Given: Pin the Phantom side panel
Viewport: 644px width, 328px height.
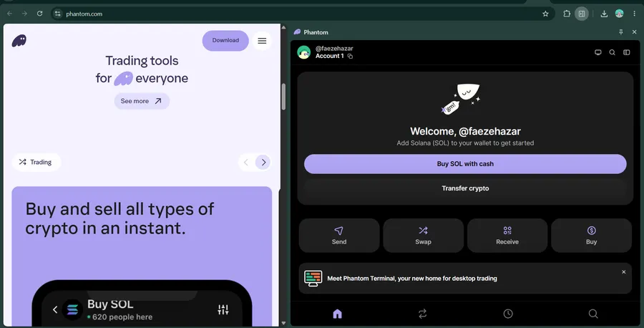Looking at the screenshot, I should (621, 32).
